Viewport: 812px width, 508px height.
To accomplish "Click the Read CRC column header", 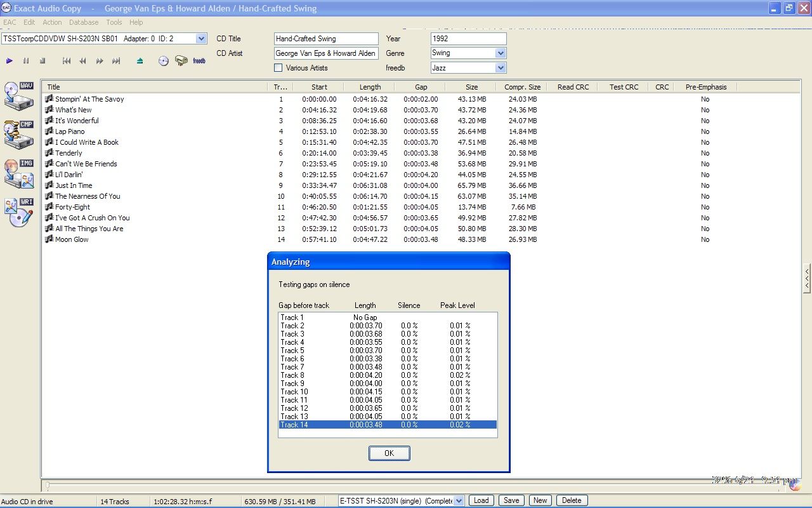I will tap(573, 87).
